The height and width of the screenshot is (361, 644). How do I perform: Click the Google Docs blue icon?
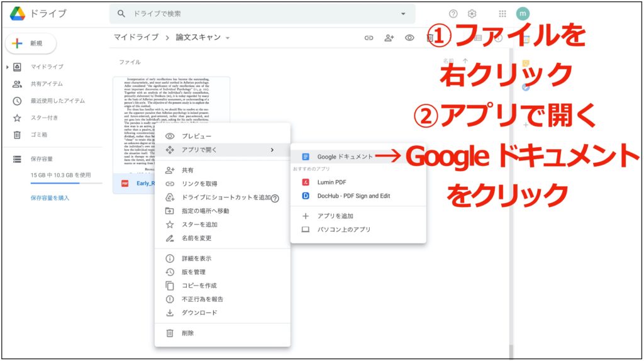point(306,157)
